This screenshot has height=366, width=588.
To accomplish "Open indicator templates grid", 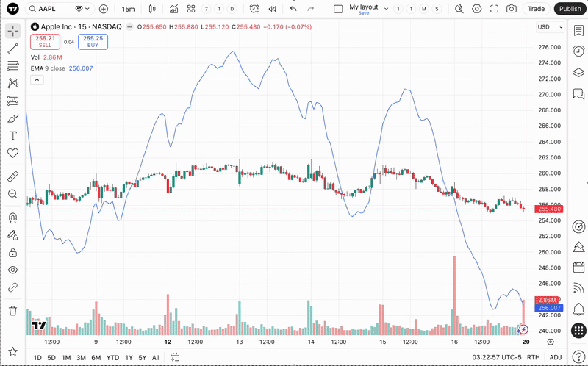I will [191, 9].
